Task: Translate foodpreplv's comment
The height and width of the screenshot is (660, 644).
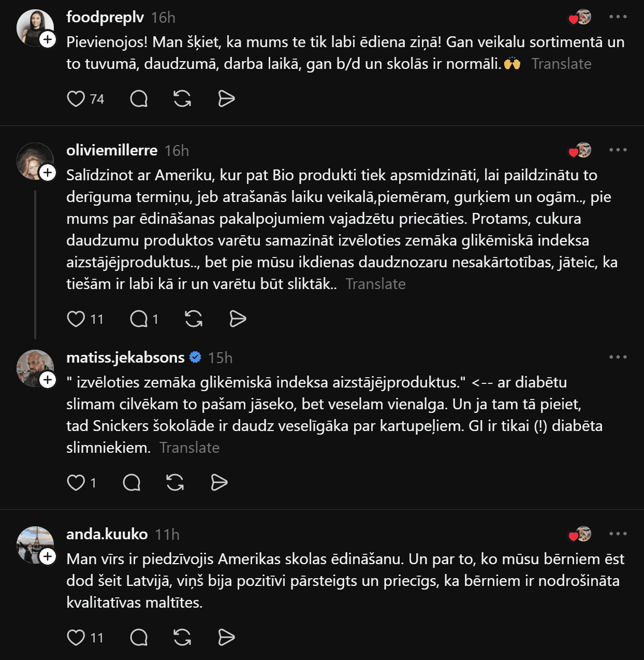Action: pyautogui.click(x=561, y=64)
